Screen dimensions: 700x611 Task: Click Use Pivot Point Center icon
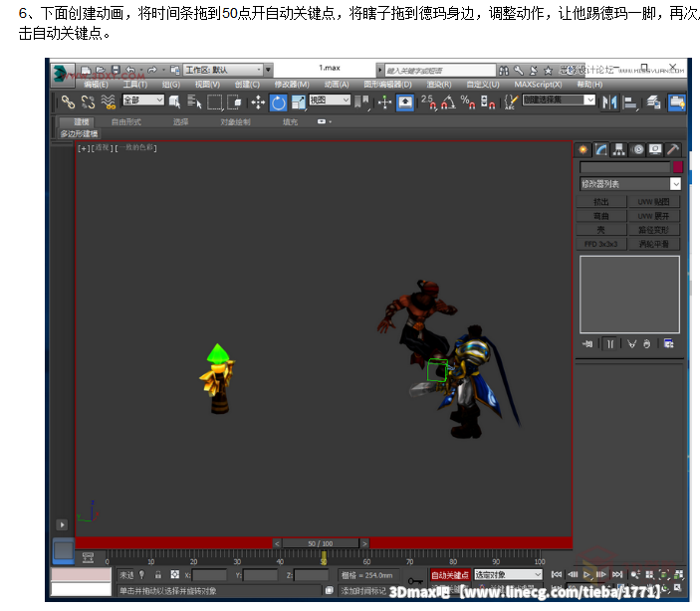click(362, 102)
